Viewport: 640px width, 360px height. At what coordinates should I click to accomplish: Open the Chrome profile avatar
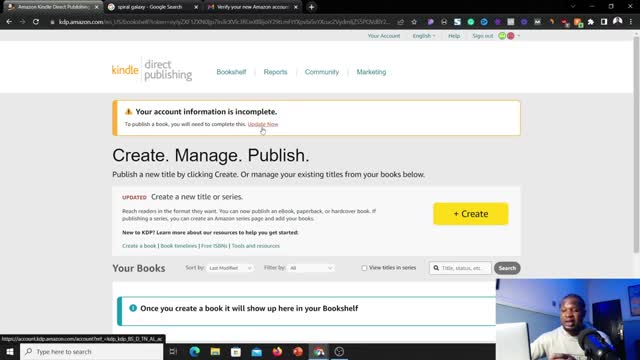tap(618, 21)
